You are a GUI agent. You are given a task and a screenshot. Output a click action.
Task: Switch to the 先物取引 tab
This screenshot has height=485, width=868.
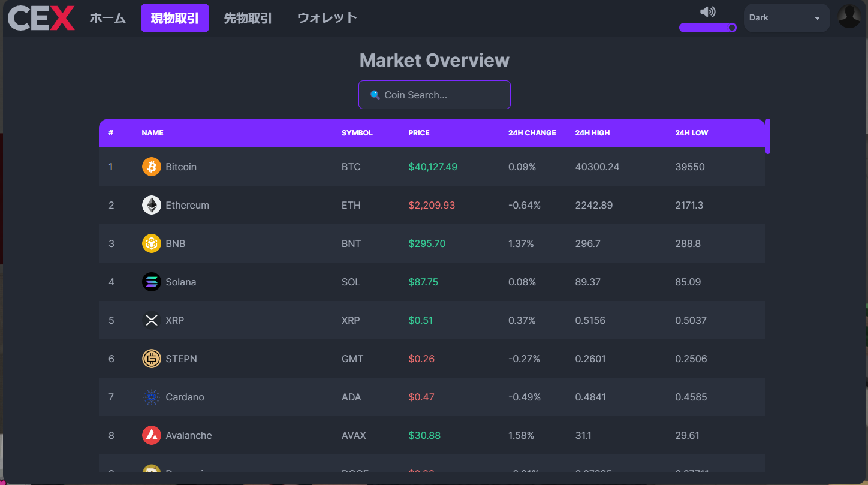click(x=248, y=18)
